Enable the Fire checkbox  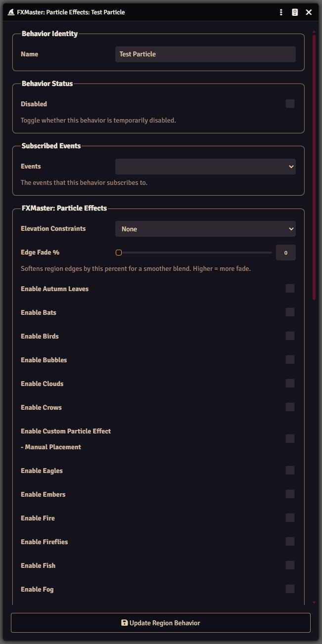(290, 518)
